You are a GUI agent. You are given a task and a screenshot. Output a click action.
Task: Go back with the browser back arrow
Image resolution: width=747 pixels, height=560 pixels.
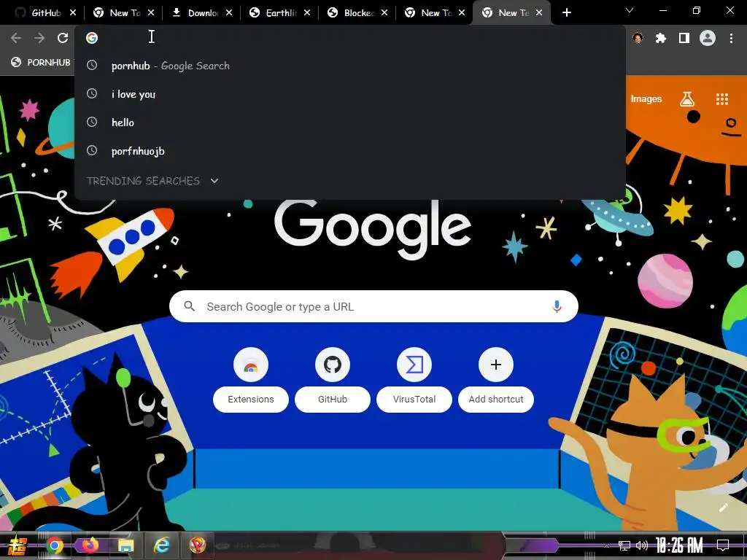(16, 38)
